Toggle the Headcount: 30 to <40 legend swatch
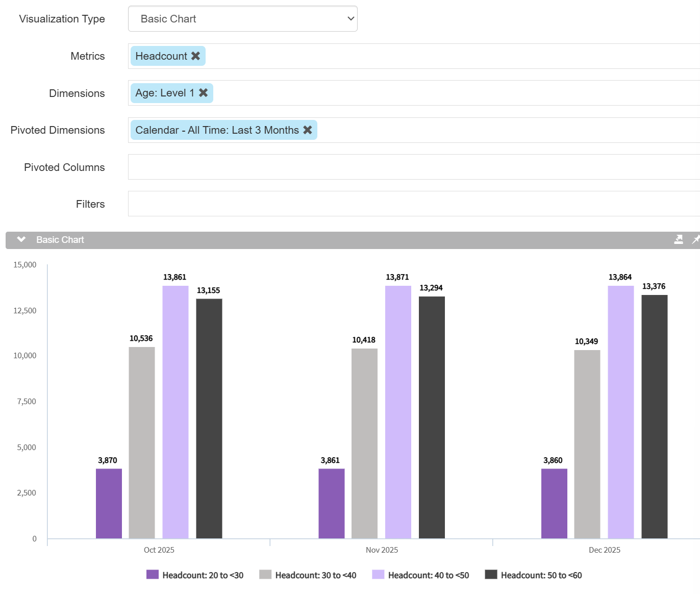The height and width of the screenshot is (594, 700). point(265,575)
